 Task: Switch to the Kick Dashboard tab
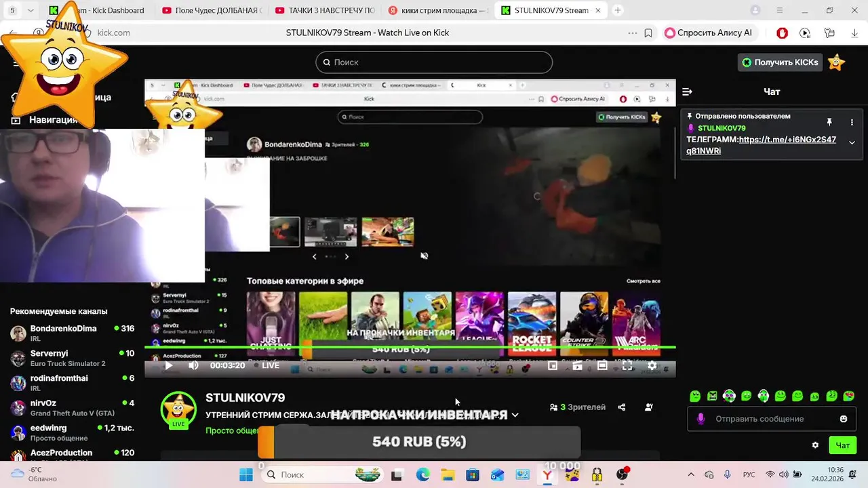(98, 10)
